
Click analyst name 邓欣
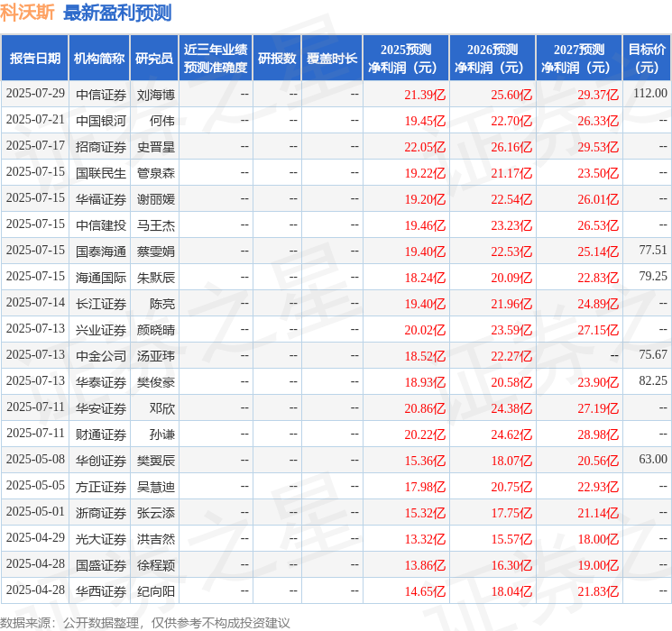click(x=162, y=408)
